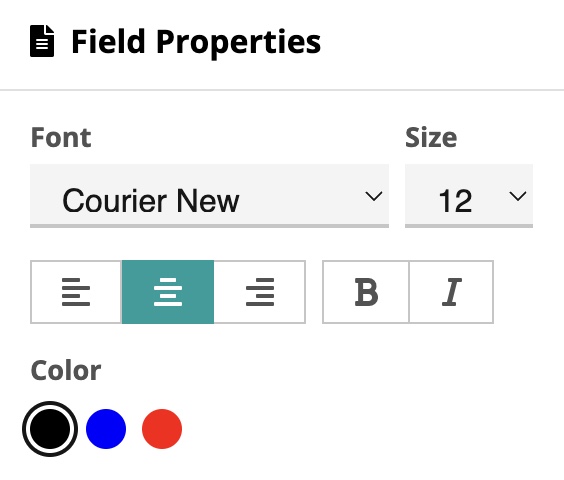564x480 pixels.
Task: Click the chevron arrow in Font box
Action: [x=373, y=196]
